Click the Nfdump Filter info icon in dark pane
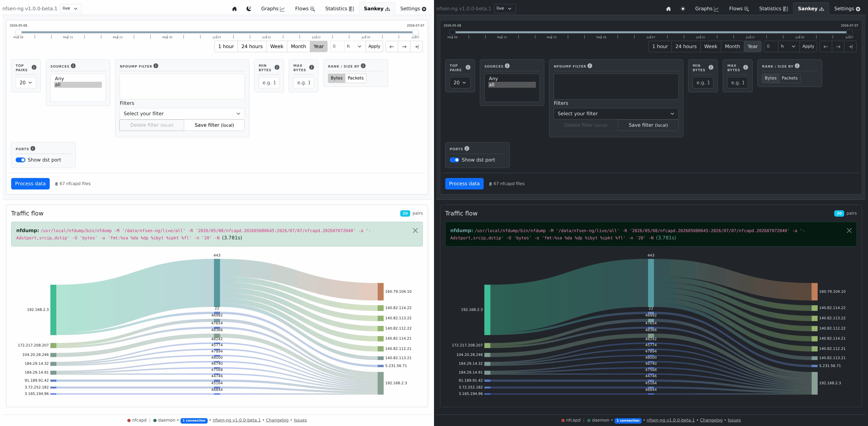The height and width of the screenshot is (426, 868). tap(590, 66)
